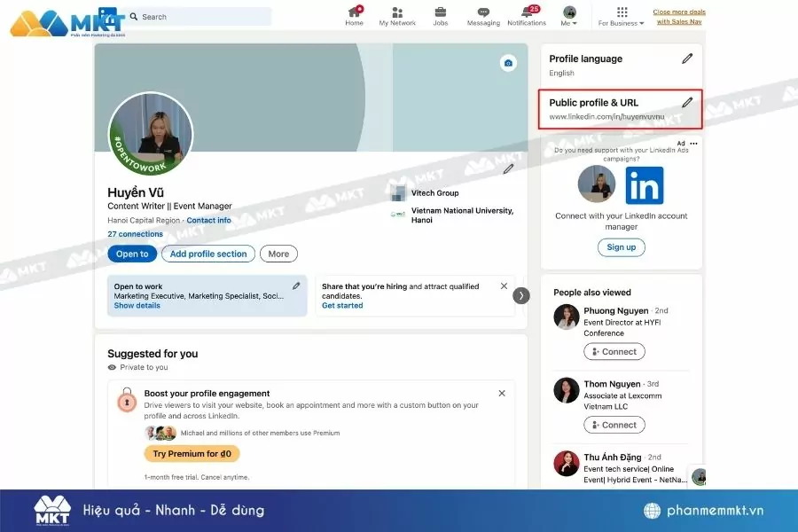Screen dimensions: 798x532
Task: Select the Jobs briefcase icon
Action: click(440, 12)
